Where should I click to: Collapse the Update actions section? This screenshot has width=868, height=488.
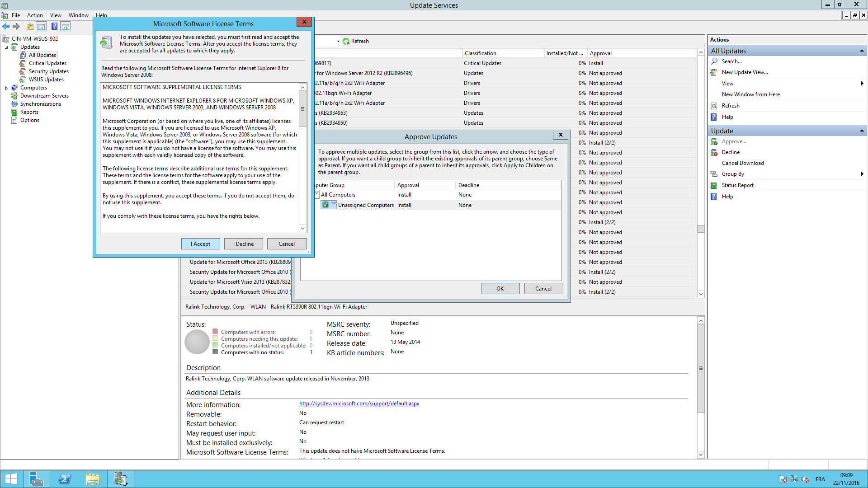coord(862,131)
